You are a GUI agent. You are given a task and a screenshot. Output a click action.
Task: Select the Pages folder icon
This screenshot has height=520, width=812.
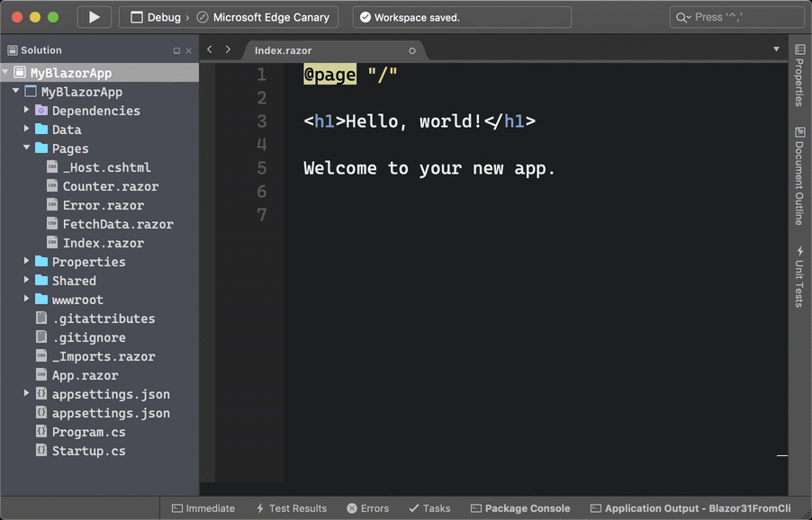pyautogui.click(x=41, y=148)
